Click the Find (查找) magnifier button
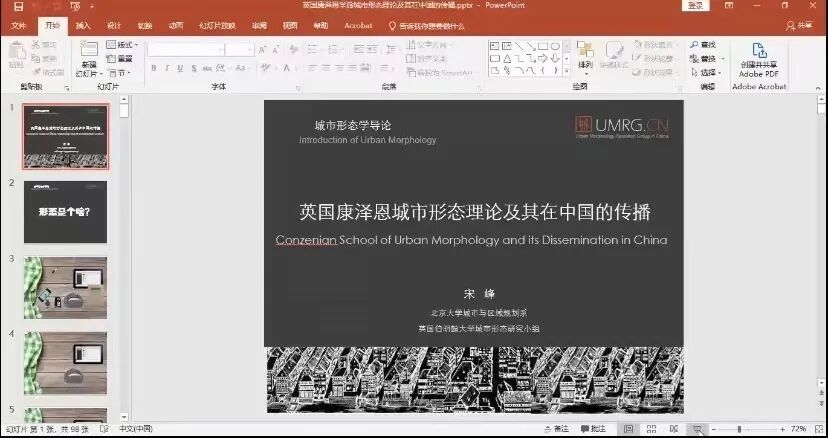The image size is (828, 438). (704, 45)
